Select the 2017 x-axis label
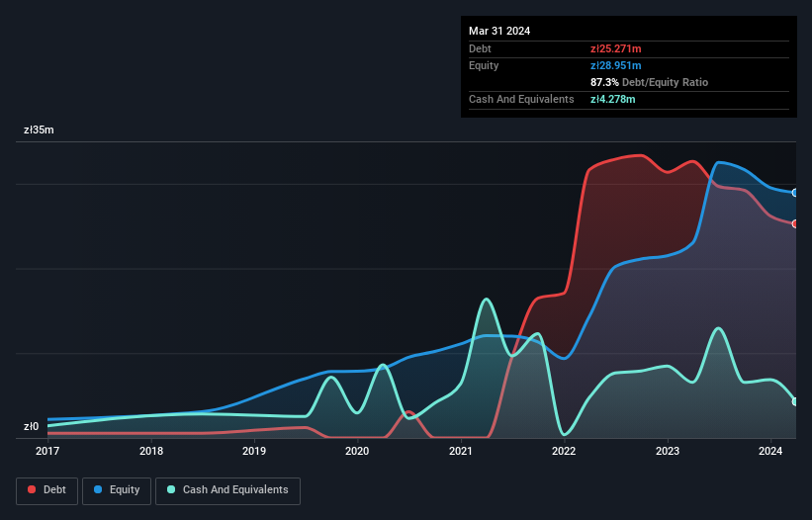Viewport: 812px width, 520px height. [47, 451]
